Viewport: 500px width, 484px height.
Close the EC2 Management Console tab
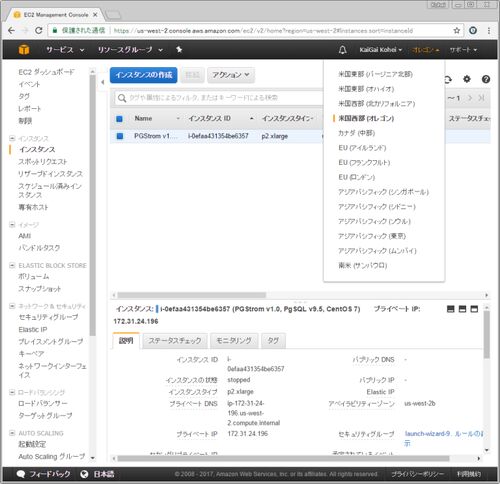tap(95, 15)
